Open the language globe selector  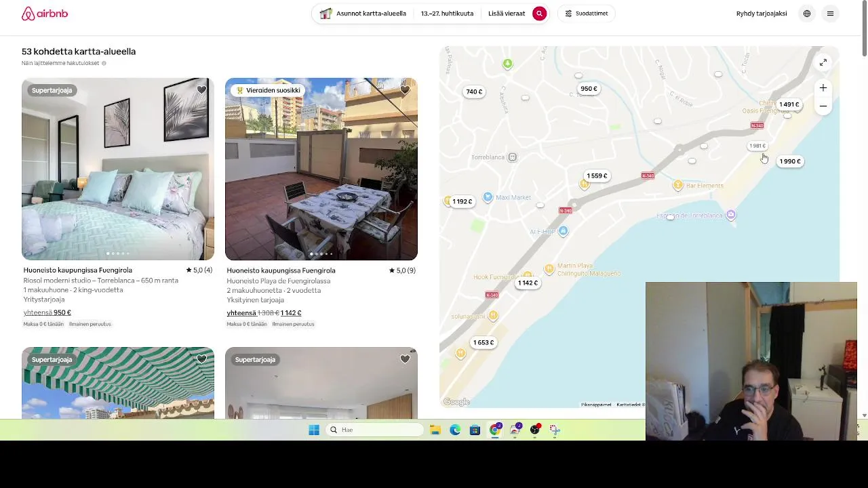[807, 14]
